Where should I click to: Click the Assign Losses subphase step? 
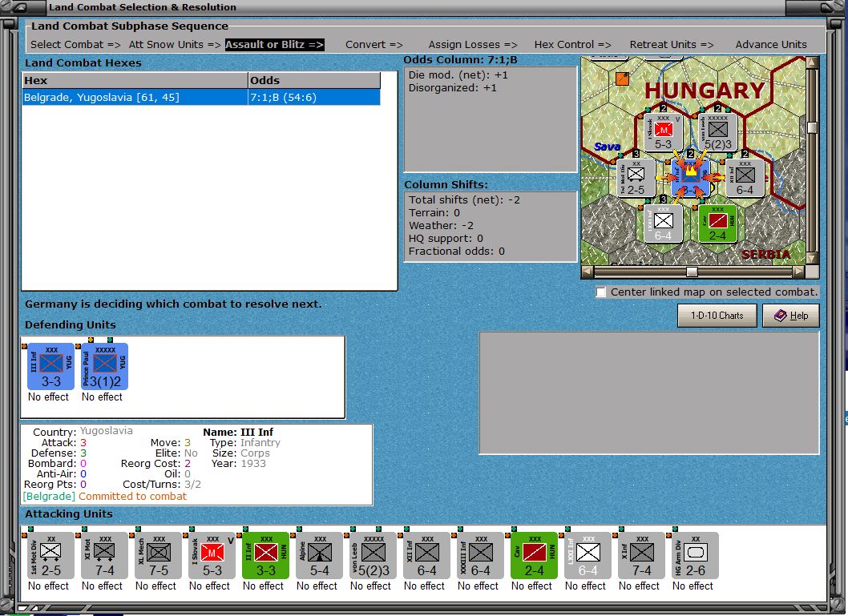coord(473,45)
